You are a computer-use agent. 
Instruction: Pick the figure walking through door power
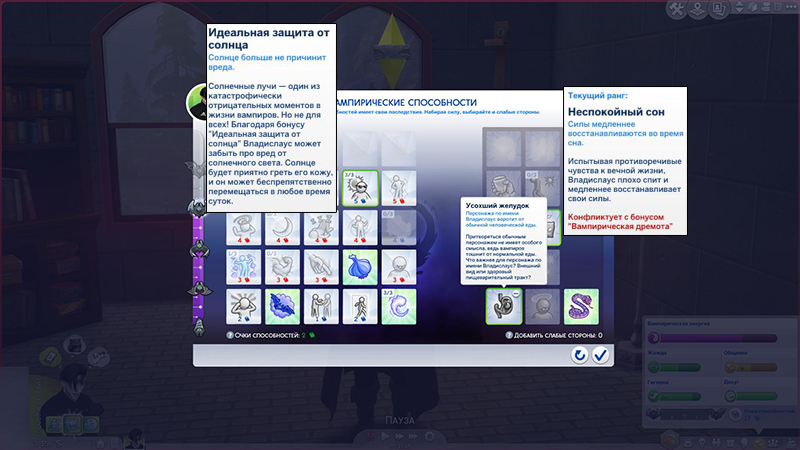(360, 307)
